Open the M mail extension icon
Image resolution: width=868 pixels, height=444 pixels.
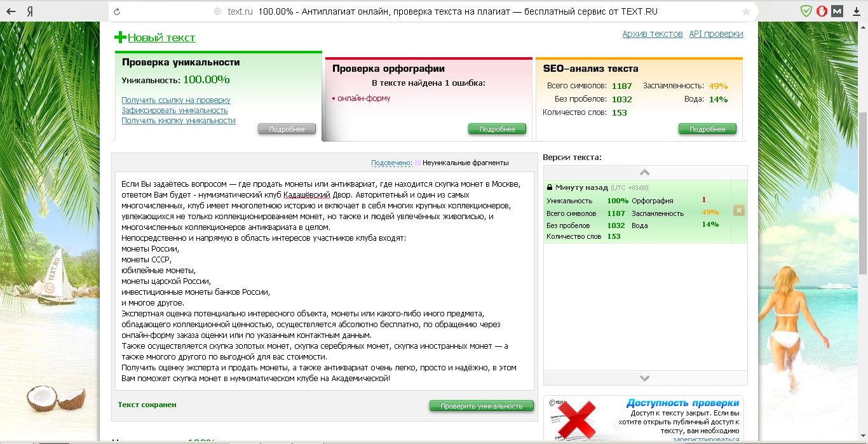click(837, 11)
